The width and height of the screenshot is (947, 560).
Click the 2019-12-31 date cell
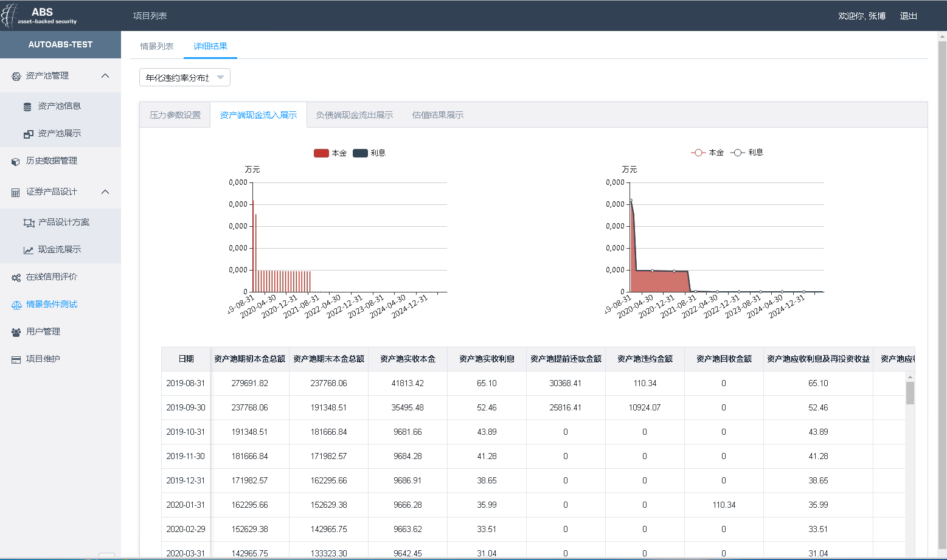pos(186,481)
